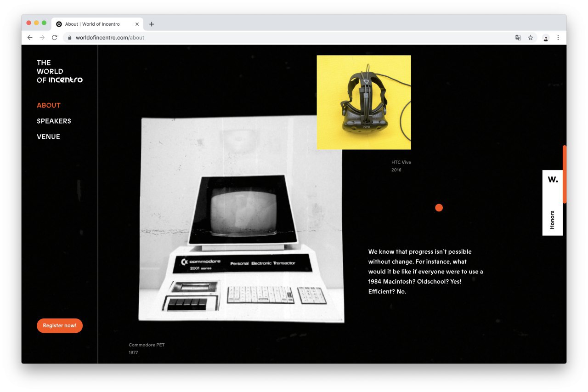
Task: Open the ABOUT menu item
Action: [x=49, y=105]
